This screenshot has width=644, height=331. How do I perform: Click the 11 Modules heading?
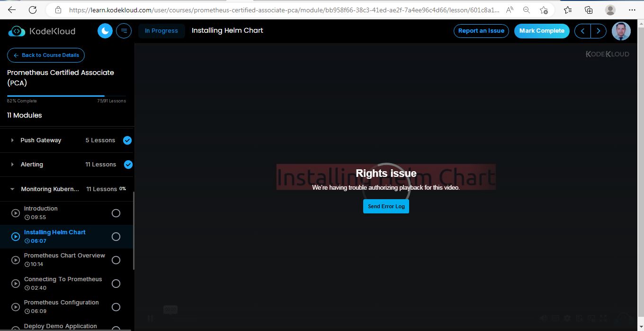point(25,115)
